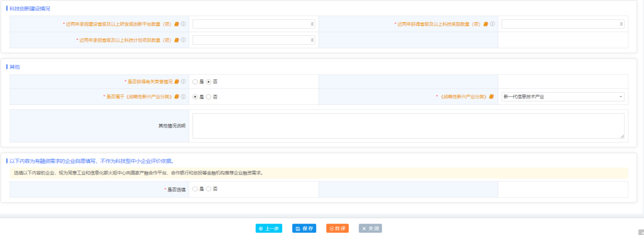Open book icon beside 是否属于《战略性新兴产业分类》
This screenshot has height=235, width=644.
[x=177, y=97]
